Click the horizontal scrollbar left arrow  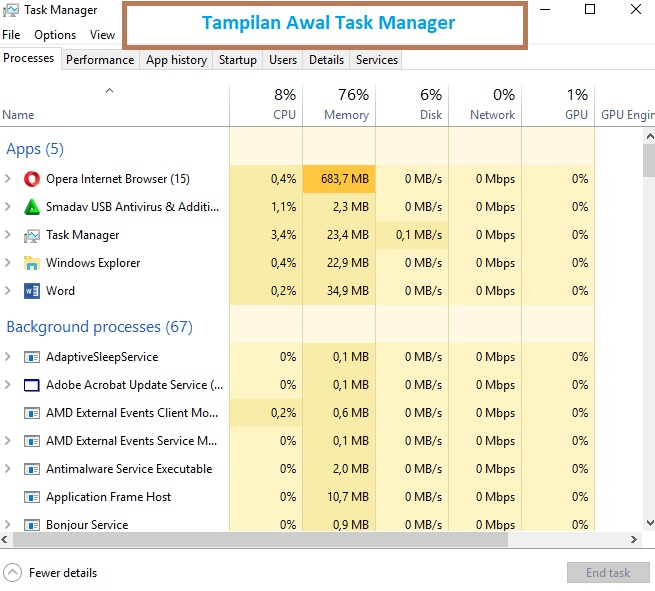click(x=5, y=539)
